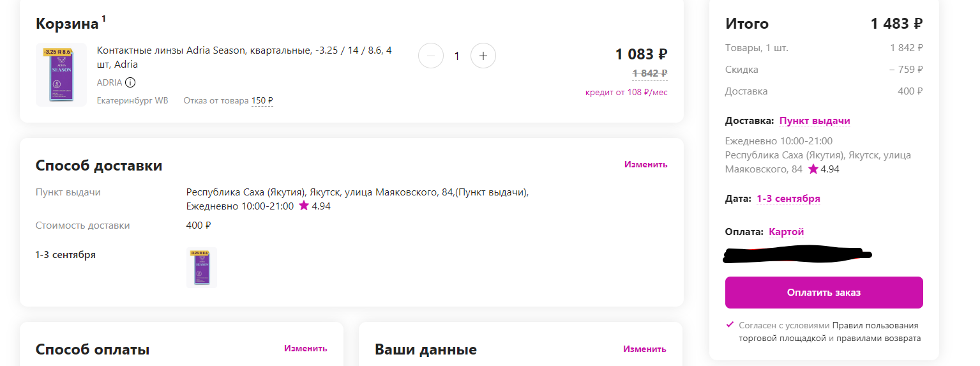Click the delivery section product thumbnail
The image size is (980, 366).
pos(202,268)
